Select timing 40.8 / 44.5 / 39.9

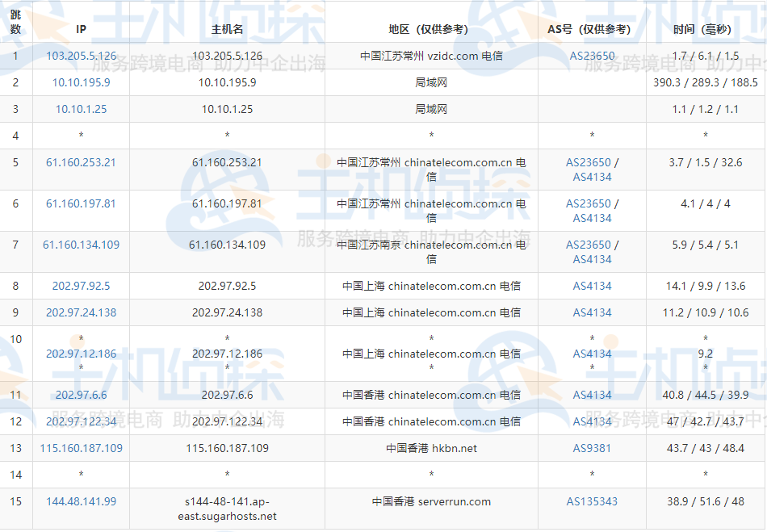706,395
